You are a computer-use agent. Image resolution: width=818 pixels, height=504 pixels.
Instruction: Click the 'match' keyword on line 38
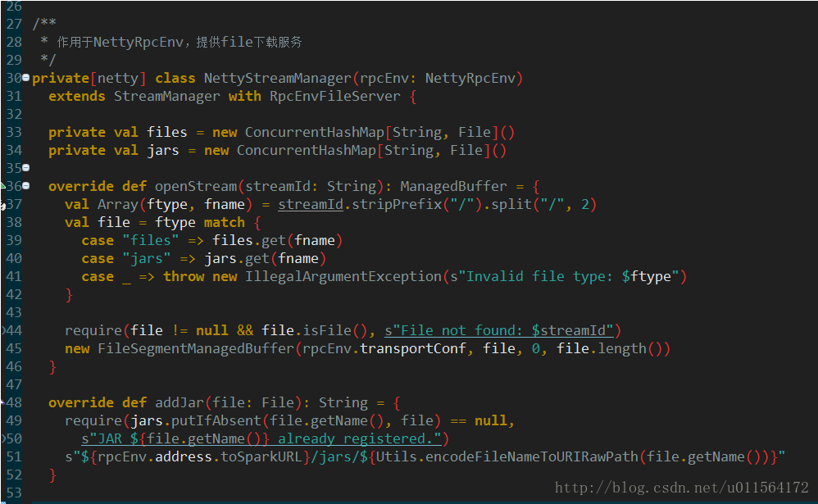click(x=225, y=223)
